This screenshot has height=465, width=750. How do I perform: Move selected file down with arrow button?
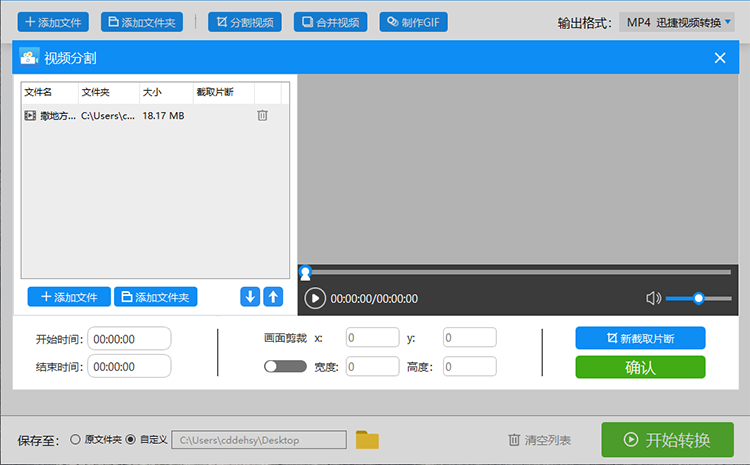(x=250, y=297)
